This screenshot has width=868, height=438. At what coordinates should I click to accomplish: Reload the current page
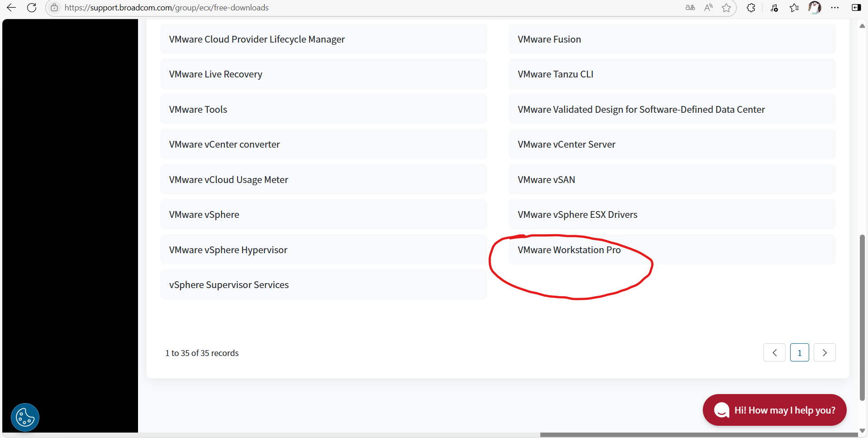pyautogui.click(x=32, y=8)
